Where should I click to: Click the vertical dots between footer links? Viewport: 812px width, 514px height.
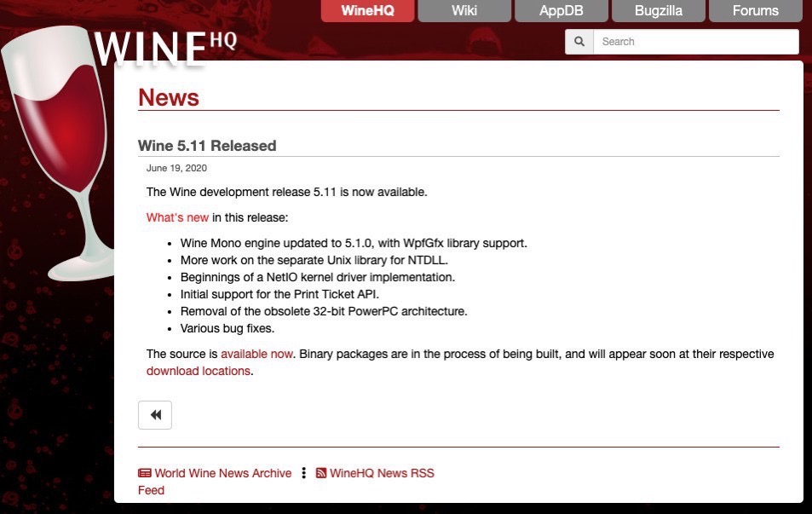303,473
